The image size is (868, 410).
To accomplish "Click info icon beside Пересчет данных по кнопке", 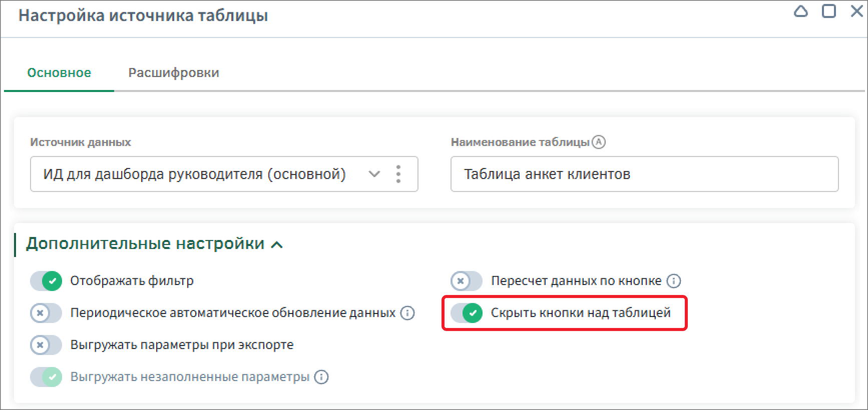I will coord(674,281).
